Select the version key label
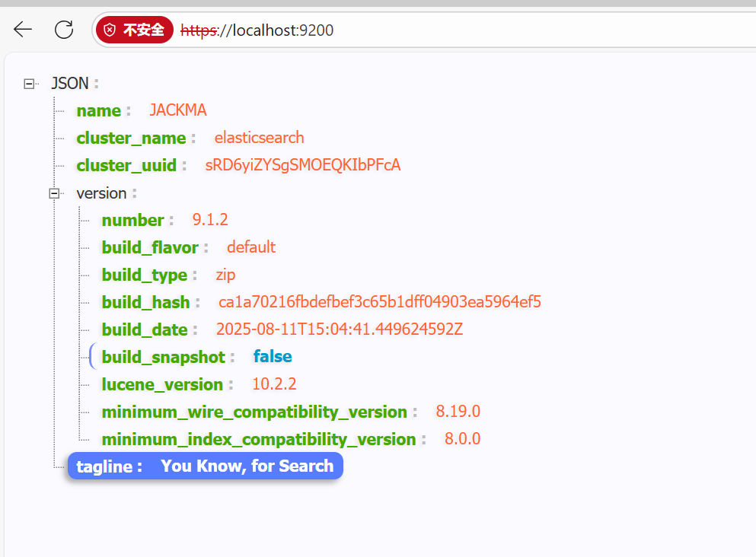Image resolution: width=756 pixels, height=557 pixels. (101, 193)
